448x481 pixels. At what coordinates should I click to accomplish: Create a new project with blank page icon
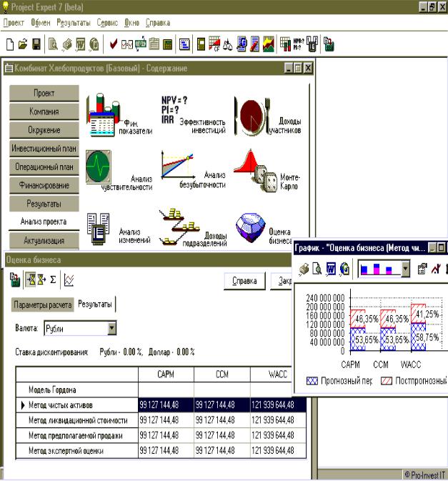pos(10,44)
